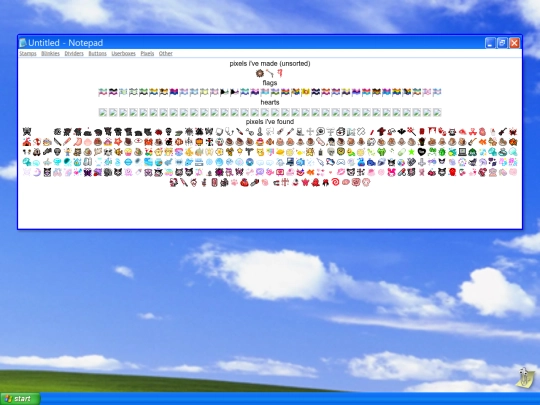Open the Dividers menu link

coord(74,53)
